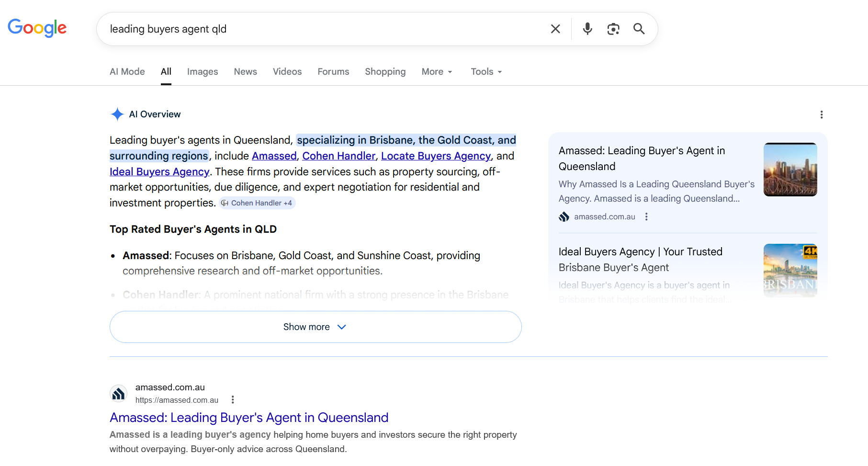This screenshot has height=466, width=868.
Task: Click the Google logo
Action: pyautogui.click(x=37, y=28)
